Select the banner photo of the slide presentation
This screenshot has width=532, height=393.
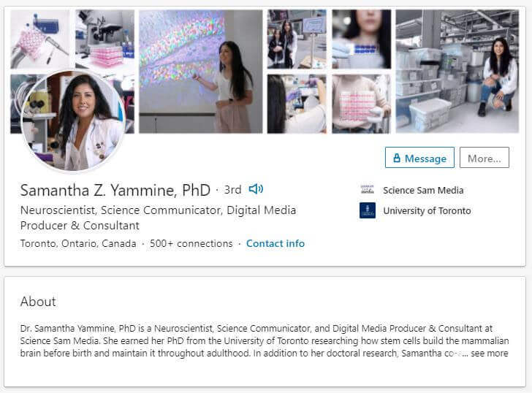200,71
